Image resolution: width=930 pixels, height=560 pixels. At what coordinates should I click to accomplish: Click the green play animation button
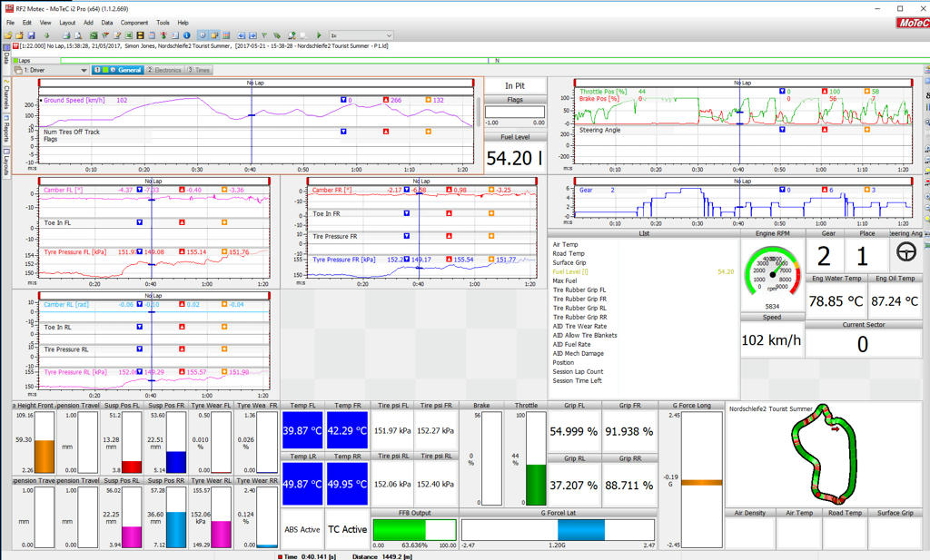[319, 35]
